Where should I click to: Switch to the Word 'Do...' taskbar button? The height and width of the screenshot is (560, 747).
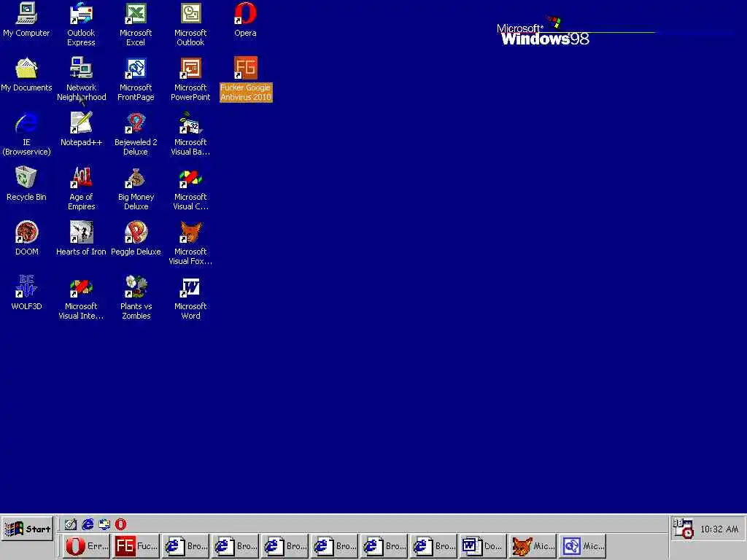click(x=483, y=545)
